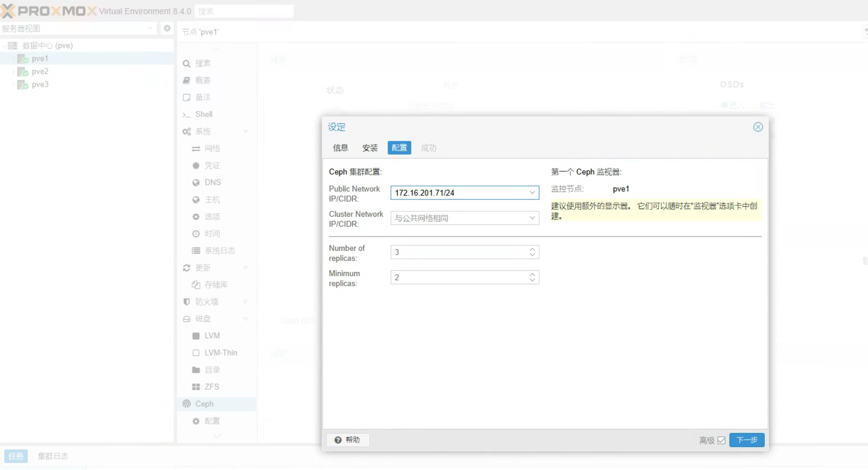Close the 设定 setup dialog

click(x=758, y=127)
